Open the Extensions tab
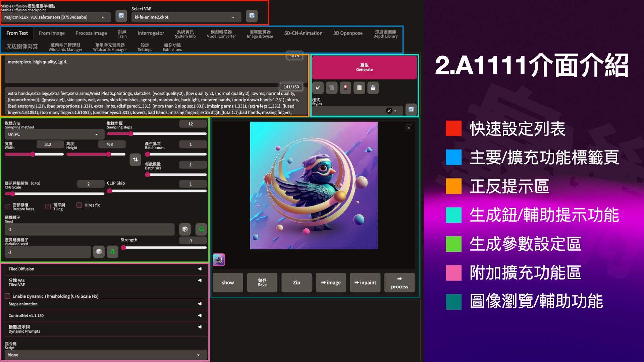Viewport: 644px width, 362px height. [x=172, y=47]
